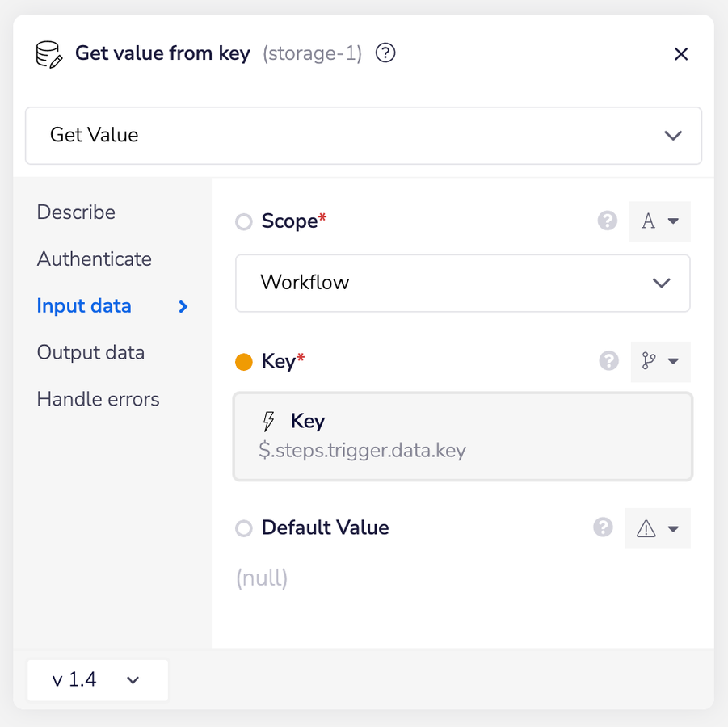Open the Output data section

coord(90,353)
